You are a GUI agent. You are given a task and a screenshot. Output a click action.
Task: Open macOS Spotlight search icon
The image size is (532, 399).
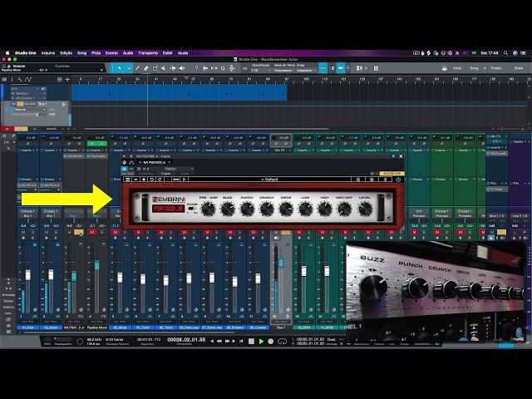point(505,53)
